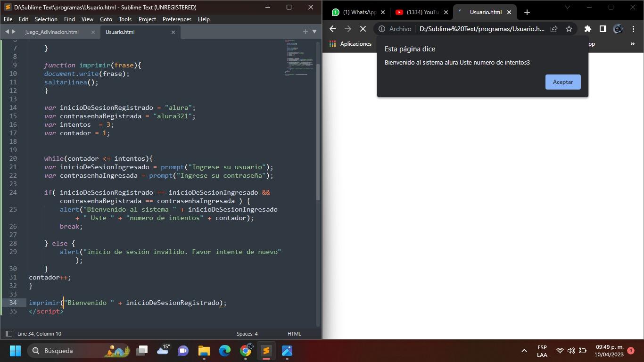Open the Help menu

point(204,19)
